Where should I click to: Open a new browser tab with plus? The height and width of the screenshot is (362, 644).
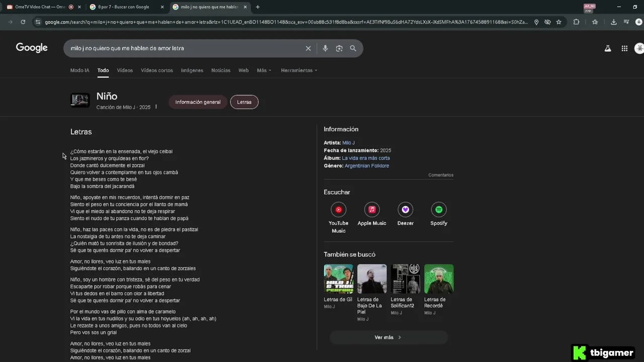click(x=258, y=7)
